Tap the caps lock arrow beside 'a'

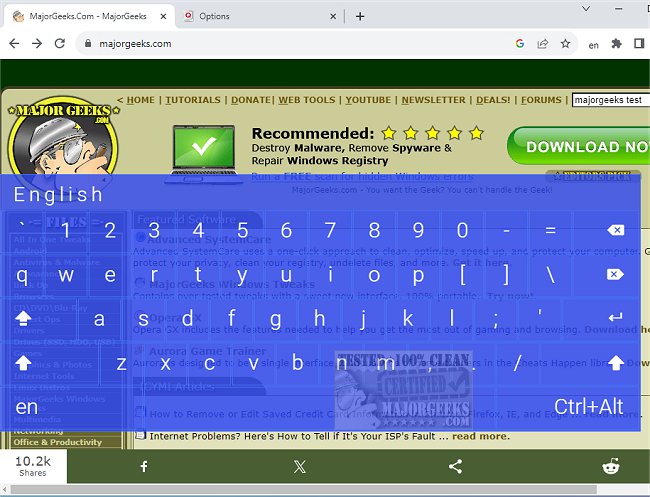[x=23, y=318]
